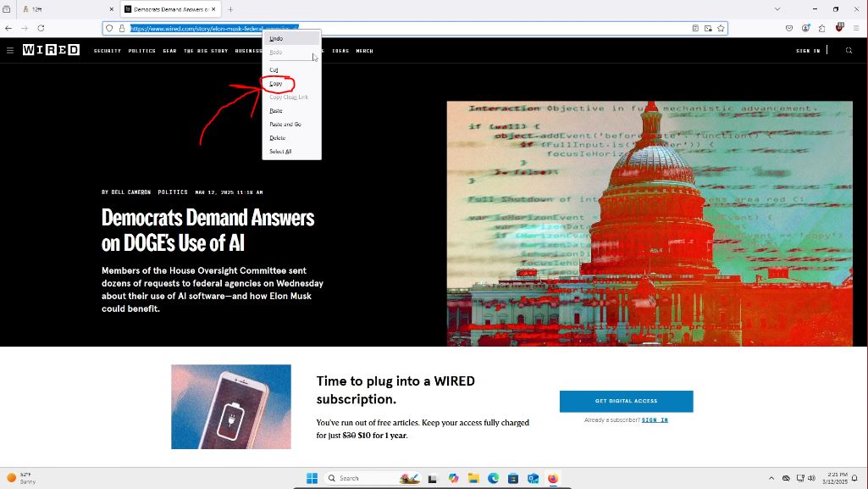868x489 pixels.
Task: Open site info via the padlock icon
Action: tap(122, 28)
